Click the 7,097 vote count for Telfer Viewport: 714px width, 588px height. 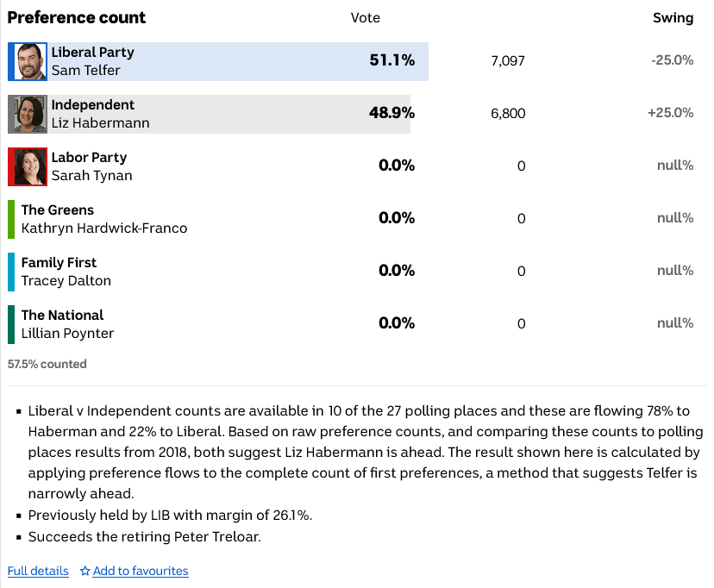click(507, 61)
